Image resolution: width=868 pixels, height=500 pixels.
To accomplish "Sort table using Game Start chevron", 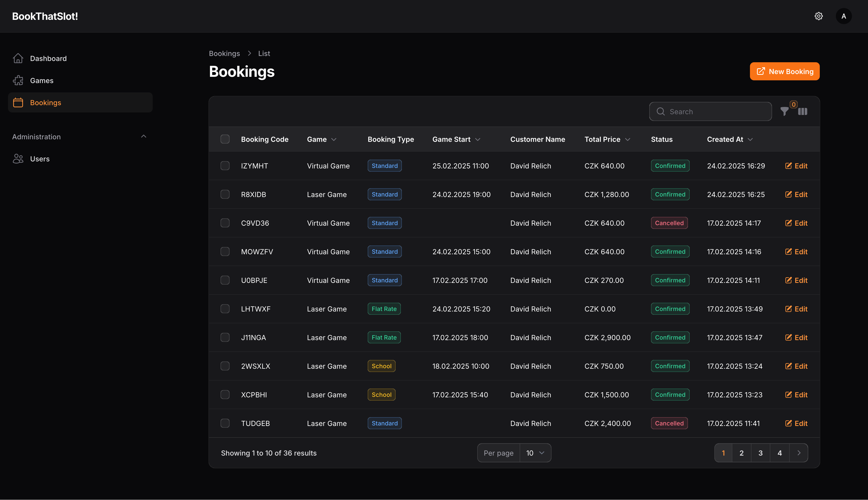I will (478, 139).
